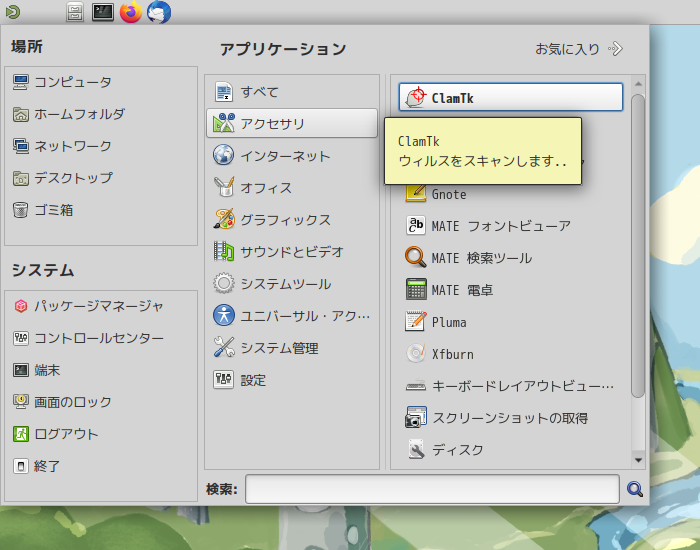The image size is (700, 550).
Task: Click the scrollbar up arrow
Action: (638, 84)
